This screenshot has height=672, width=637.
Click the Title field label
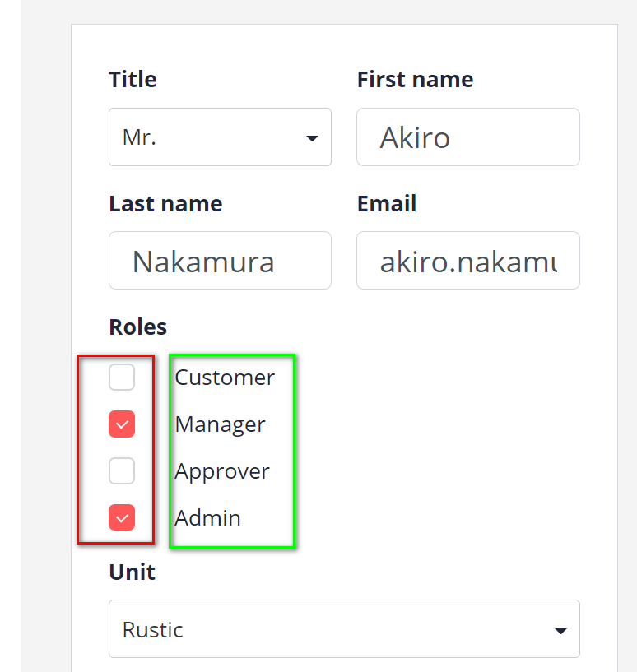133,79
